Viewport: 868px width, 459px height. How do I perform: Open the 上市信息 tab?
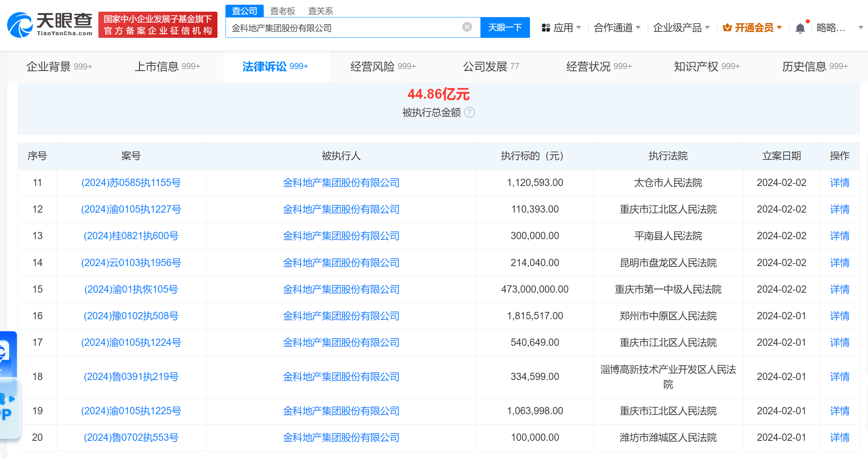pyautogui.click(x=167, y=67)
